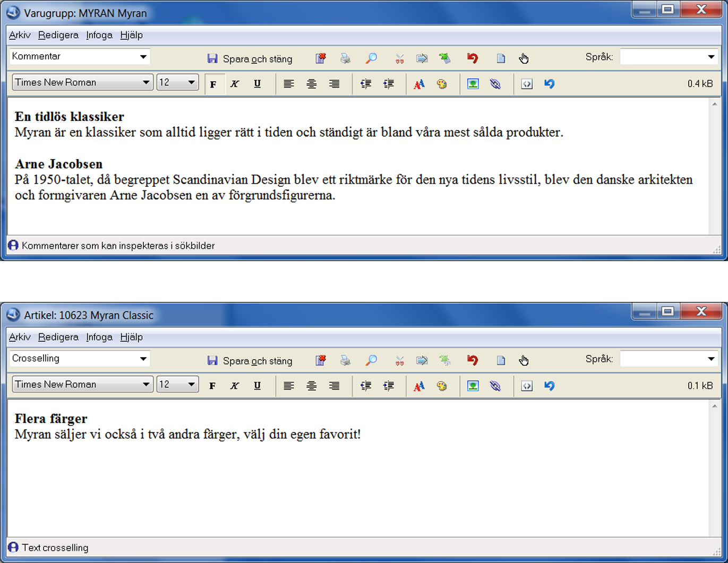Open color palette icon in Artikel window
The height and width of the screenshot is (563, 728).
click(x=442, y=386)
